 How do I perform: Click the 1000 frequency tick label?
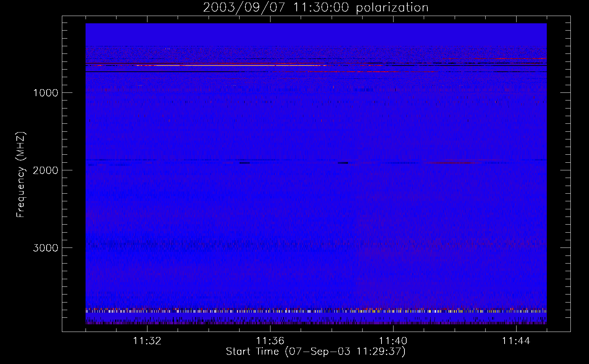[46, 93]
